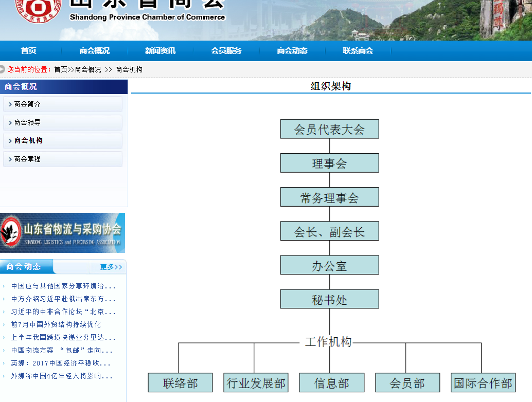Click the 更多>> link in 商会动态
The width and height of the screenshot is (532, 402).
coord(111,267)
